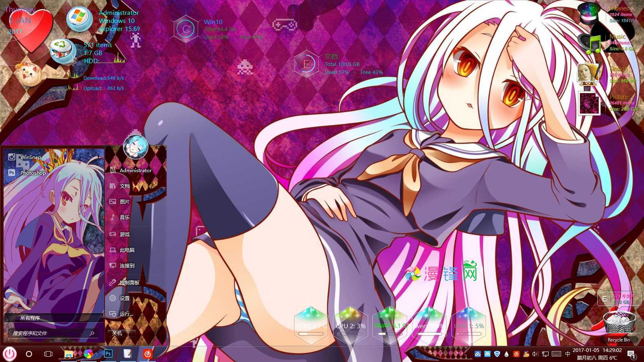This screenshot has height=362, width=644.
Task: Click the Upload: 361 b/s text
Action: pos(103,88)
